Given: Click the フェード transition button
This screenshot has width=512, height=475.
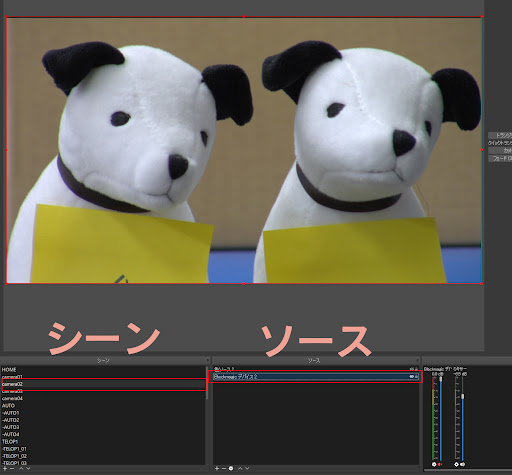Looking at the screenshot, I should [500, 159].
